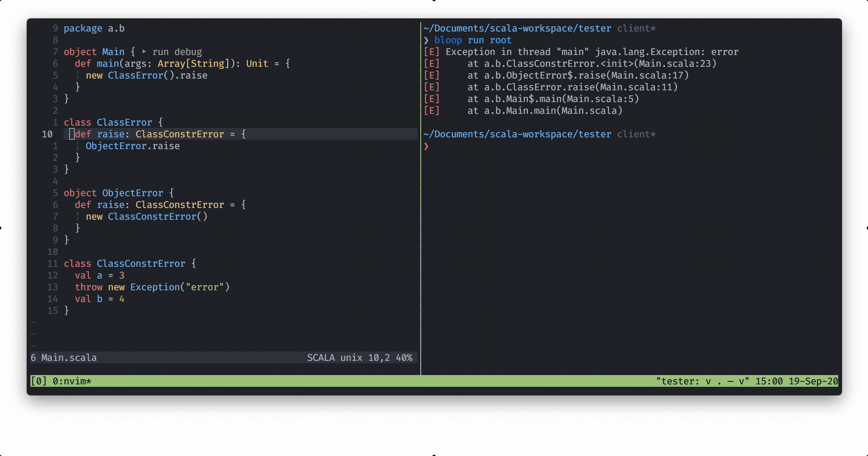Image resolution: width=868 pixels, height=456 pixels.
Task: Place cursor on throw new Exception line
Action: point(152,287)
